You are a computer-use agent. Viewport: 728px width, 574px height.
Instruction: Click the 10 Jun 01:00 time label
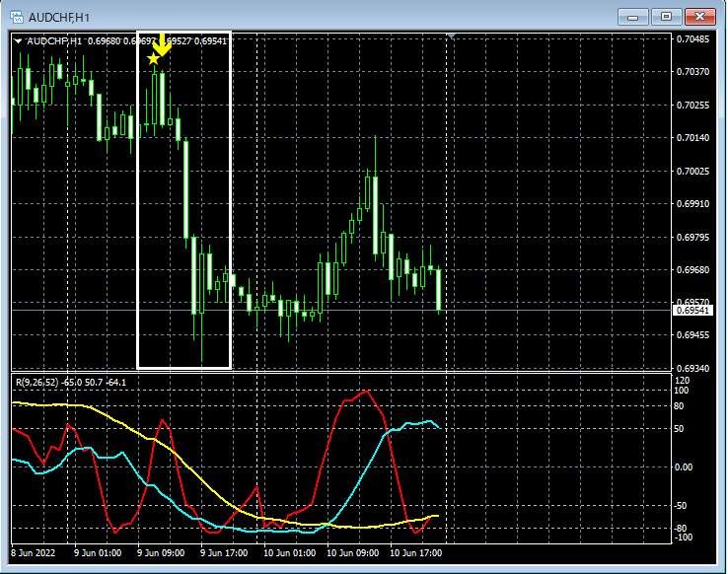(x=289, y=553)
